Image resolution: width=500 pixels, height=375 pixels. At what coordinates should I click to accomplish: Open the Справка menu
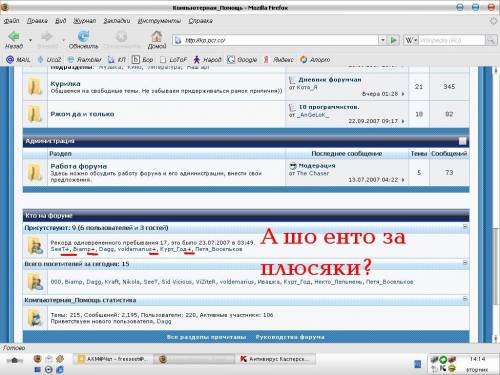(200, 21)
